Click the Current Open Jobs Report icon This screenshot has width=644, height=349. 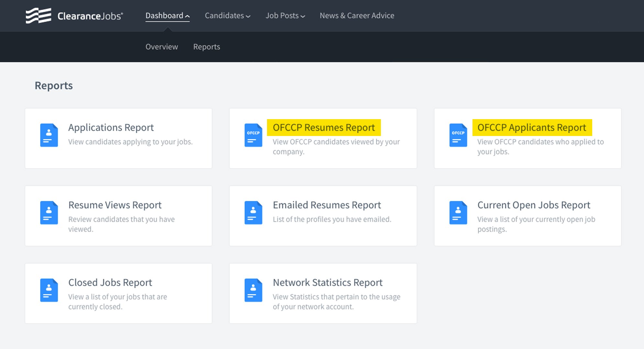coord(458,213)
